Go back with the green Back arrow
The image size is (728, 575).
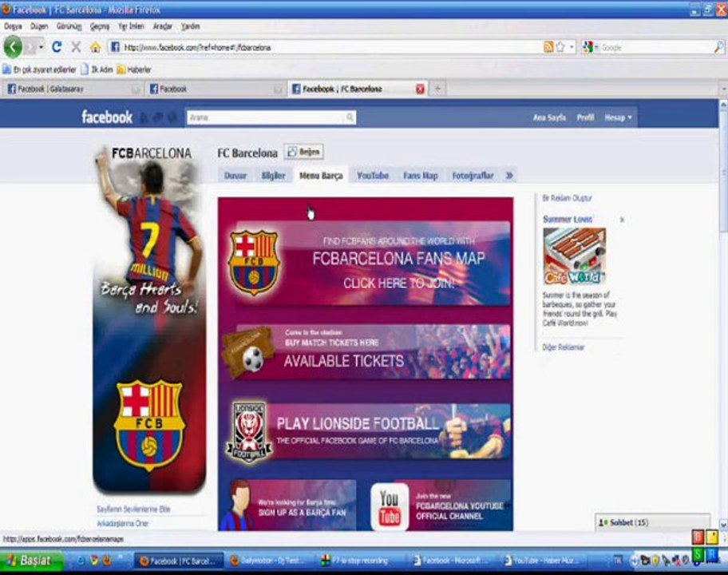13,47
